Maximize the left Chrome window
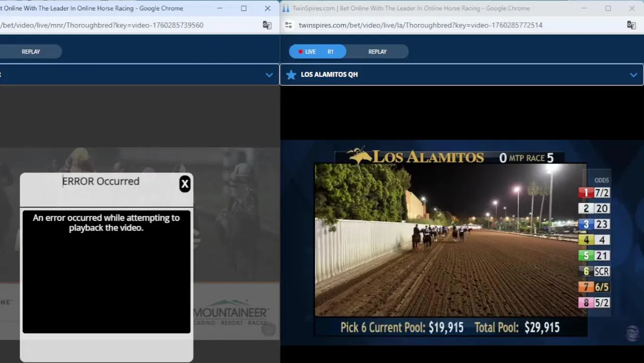 (x=244, y=8)
